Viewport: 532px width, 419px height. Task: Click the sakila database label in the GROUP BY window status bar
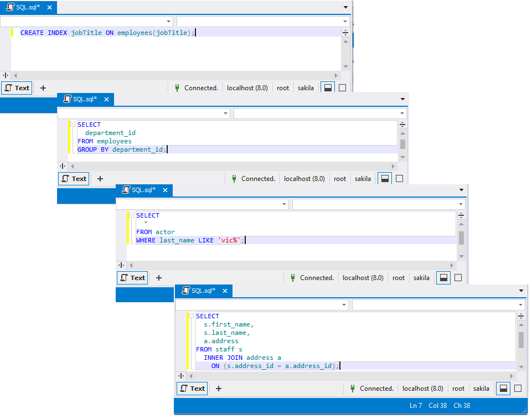pos(363,179)
